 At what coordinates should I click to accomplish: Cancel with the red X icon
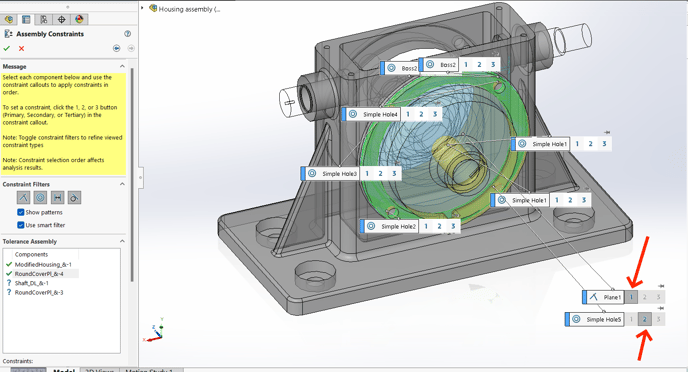(21, 48)
